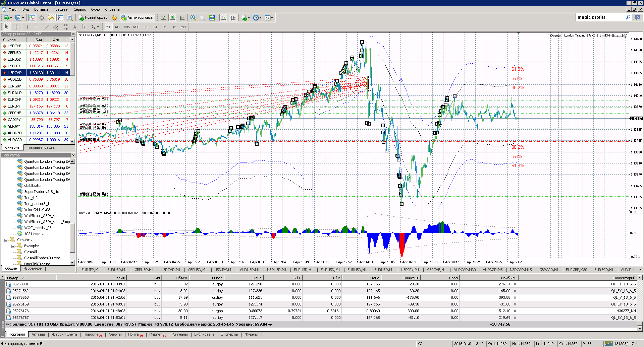Viewport: 644px width, 347px height.
Task: Click the search magnifier icon
Action: click(x=628, y=17)
